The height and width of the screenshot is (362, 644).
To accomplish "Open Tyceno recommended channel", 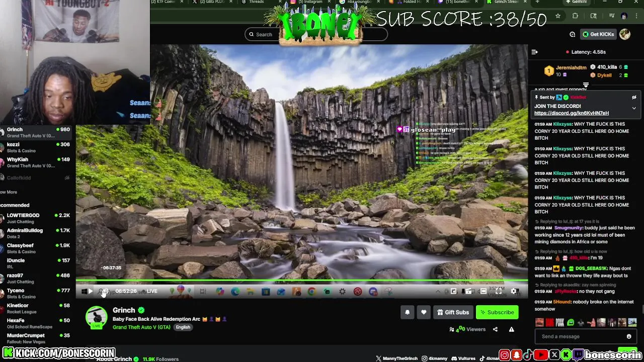I will pos(35,293).
